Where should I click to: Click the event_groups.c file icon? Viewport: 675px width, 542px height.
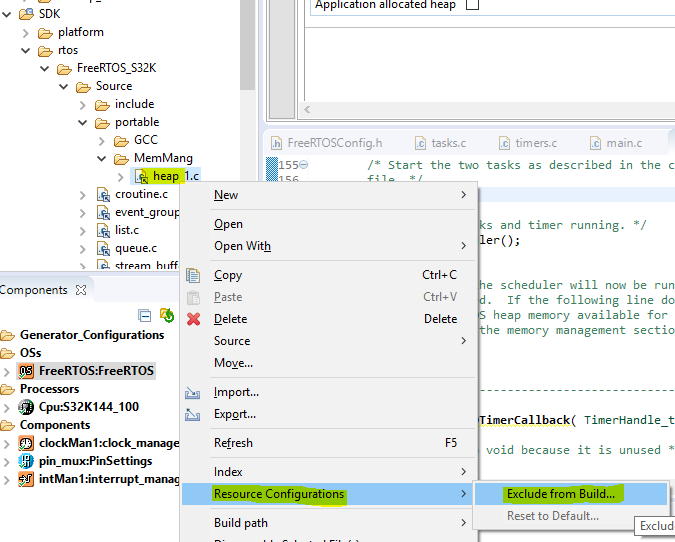[103, 213]
